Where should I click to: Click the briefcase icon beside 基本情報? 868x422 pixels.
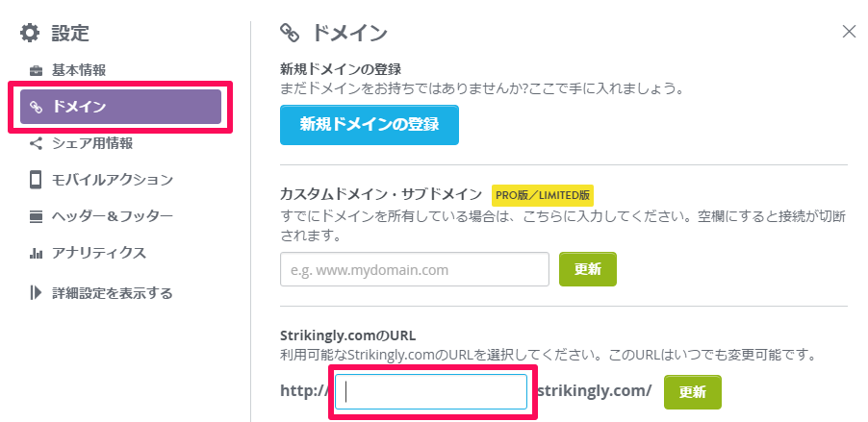point(36,71)
